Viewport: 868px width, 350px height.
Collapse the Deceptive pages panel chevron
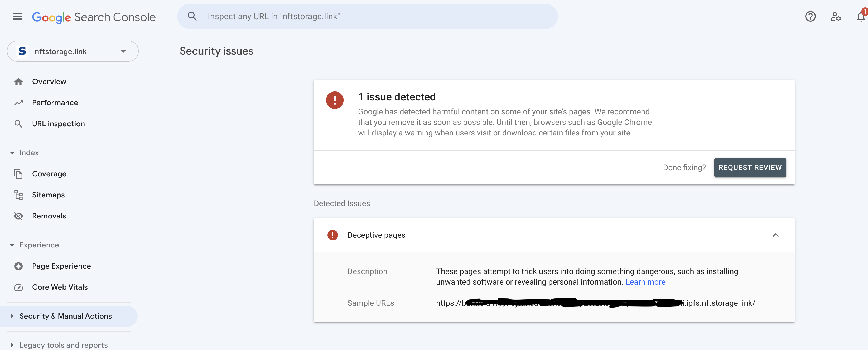tap(775, 235)
